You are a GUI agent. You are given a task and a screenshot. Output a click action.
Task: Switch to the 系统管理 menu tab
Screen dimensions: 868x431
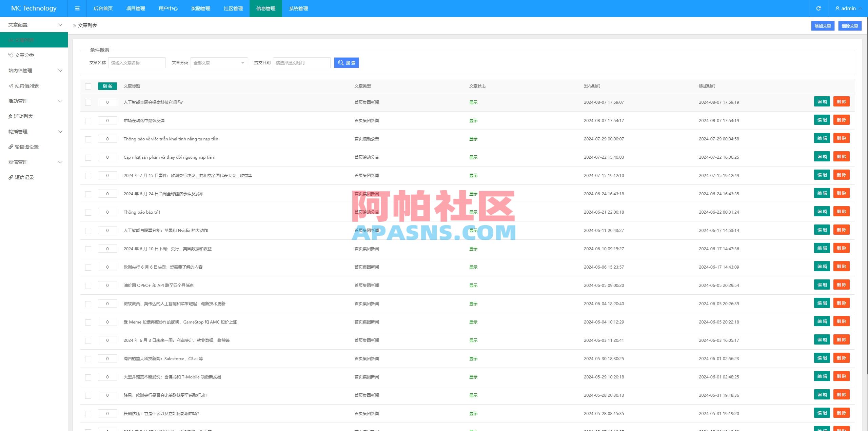pos(298,8)
